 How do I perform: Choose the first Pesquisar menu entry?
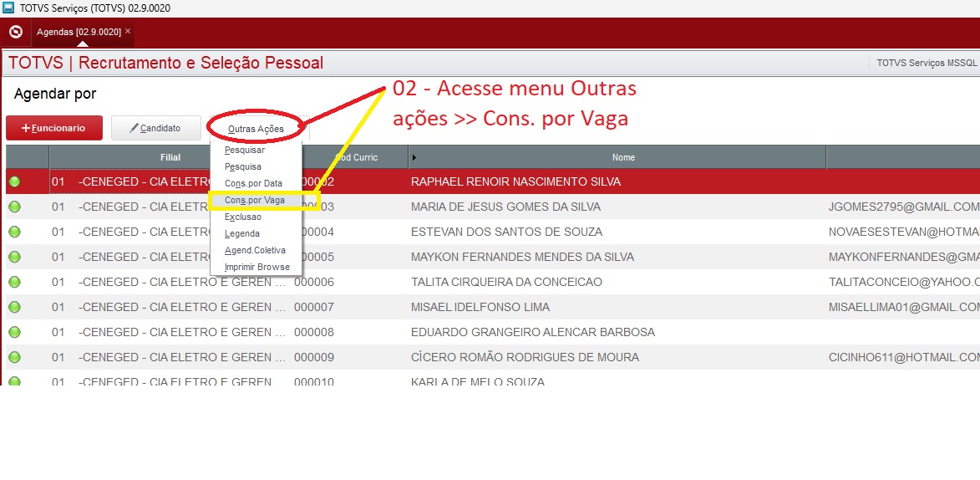tap(245, 150)
